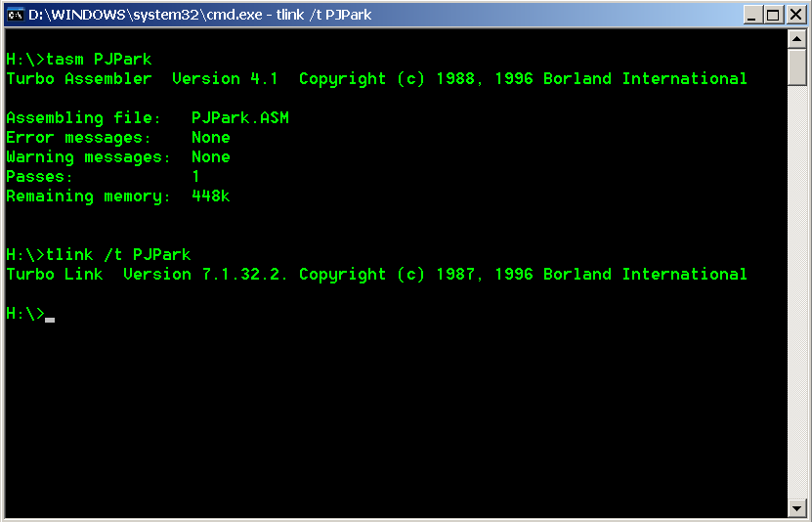Click the '448k' memory value
The height and width of the screenshot is (522, 812).
pos(211,196)
